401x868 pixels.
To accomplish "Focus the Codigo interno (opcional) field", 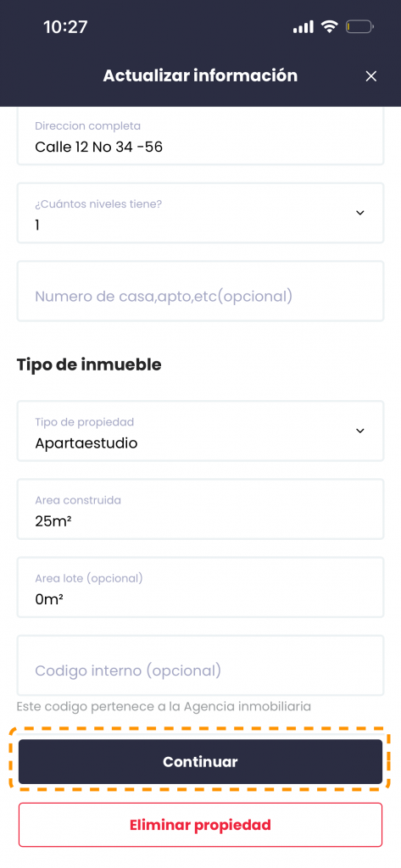I will click(x=200, y=665).
